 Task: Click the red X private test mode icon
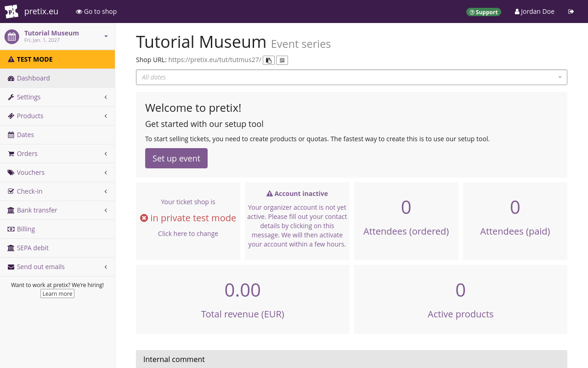[x=144, y=218]
